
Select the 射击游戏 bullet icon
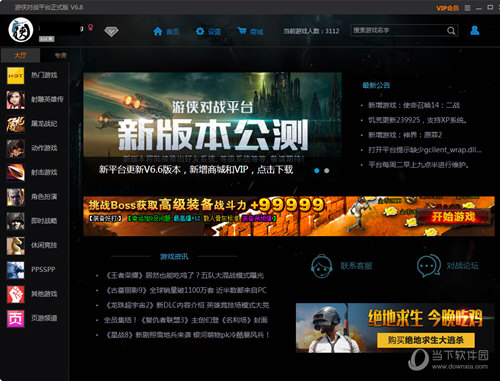click(x=15, y=173)
